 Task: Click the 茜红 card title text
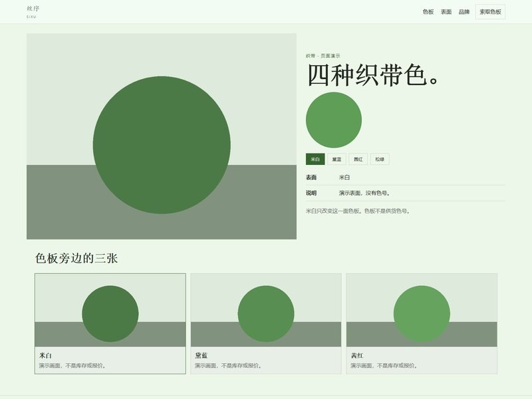point(357,356)
